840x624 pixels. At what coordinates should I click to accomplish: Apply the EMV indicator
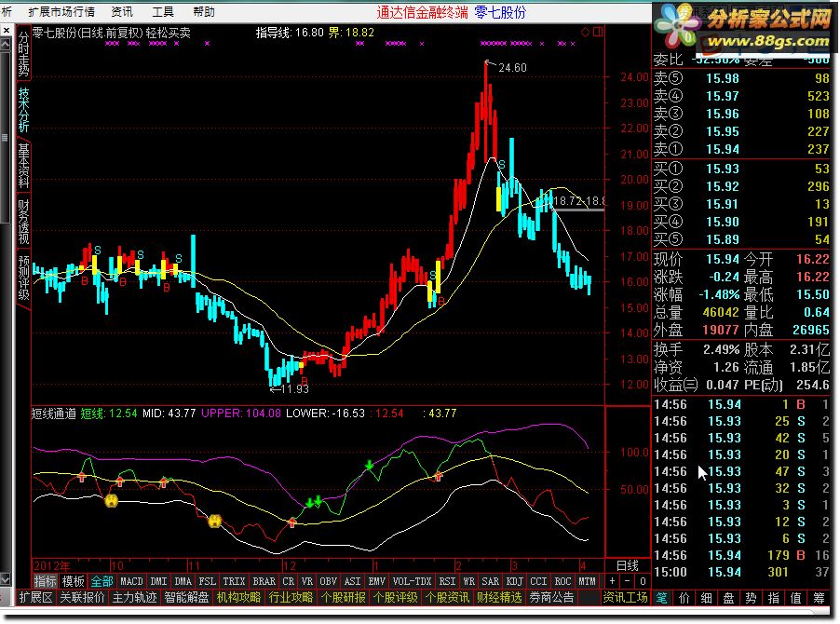[376, 581]
